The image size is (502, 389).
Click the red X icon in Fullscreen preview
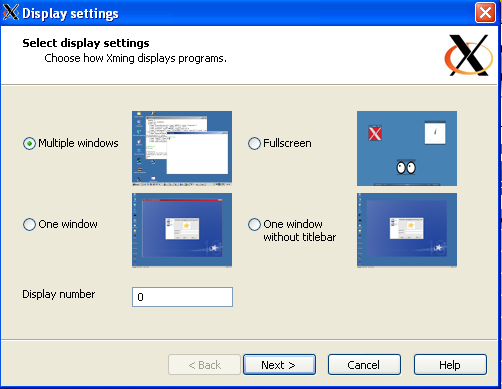[375, 133]
